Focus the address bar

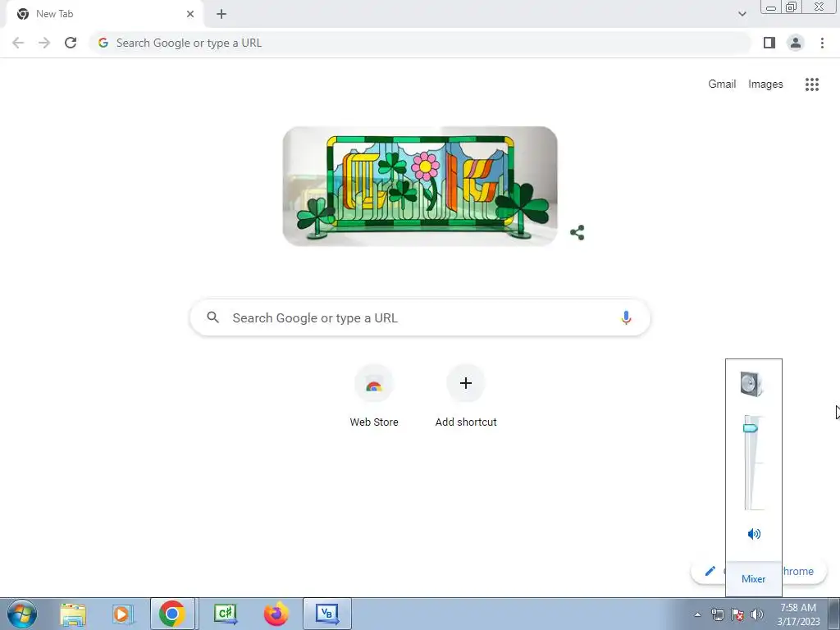pyautogui.click(x=420, y=43)
